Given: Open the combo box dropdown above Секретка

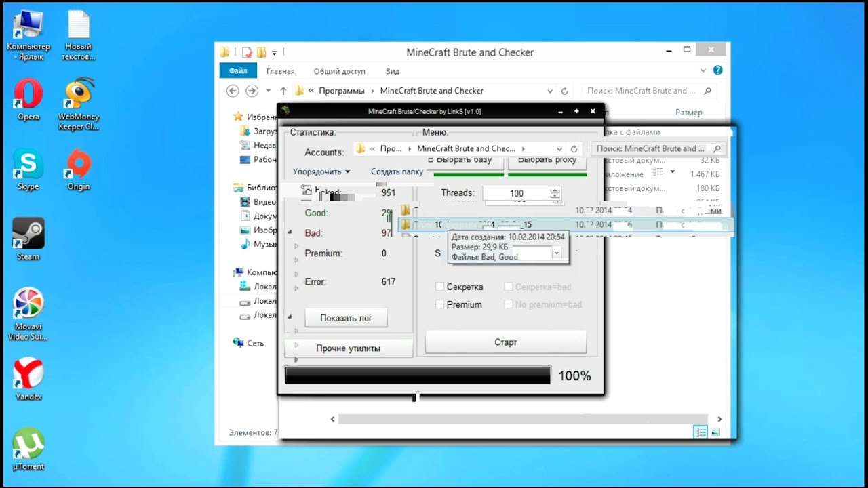Looking at the screenshot, I should coord(557,253).
